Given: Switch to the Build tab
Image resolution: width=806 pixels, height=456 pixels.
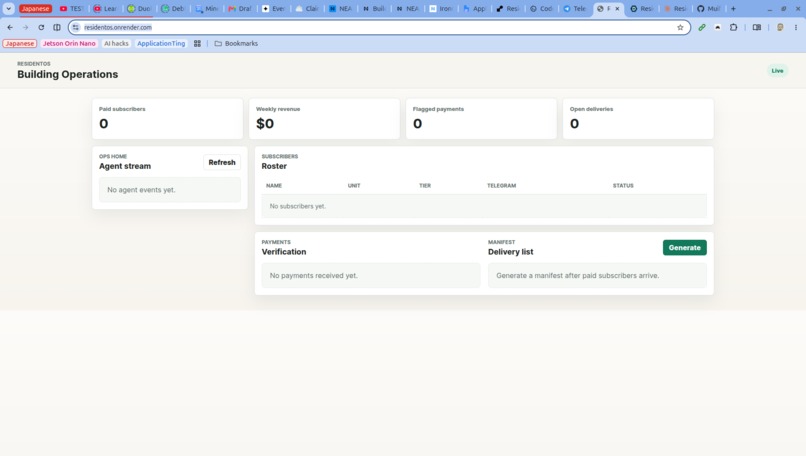Looking at the screenshot, I should (374, 9).
